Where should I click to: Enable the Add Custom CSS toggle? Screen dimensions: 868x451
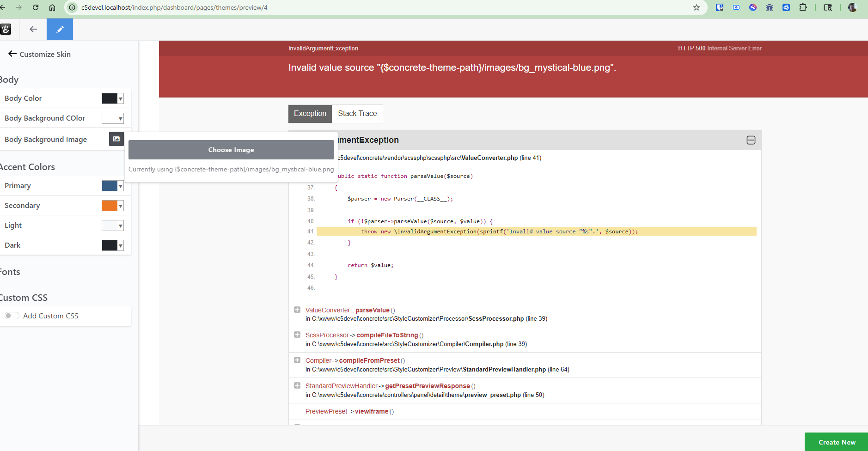point(12,316)
